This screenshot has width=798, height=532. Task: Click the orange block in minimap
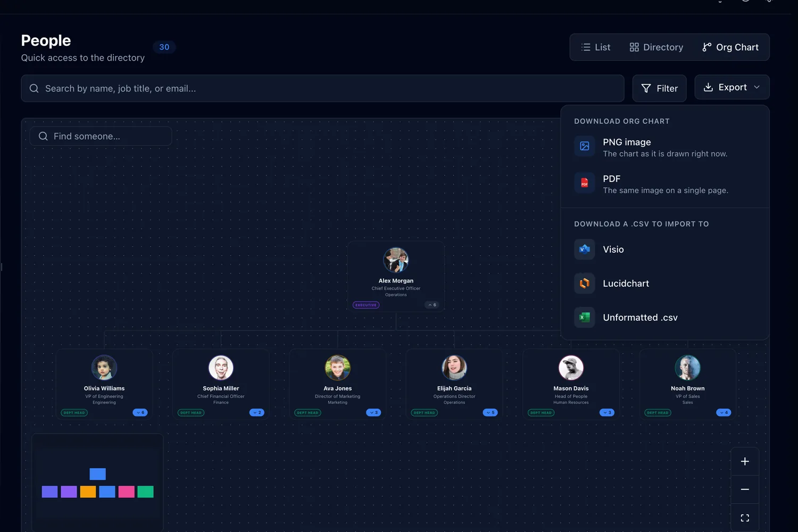click(x=88, y=492)
